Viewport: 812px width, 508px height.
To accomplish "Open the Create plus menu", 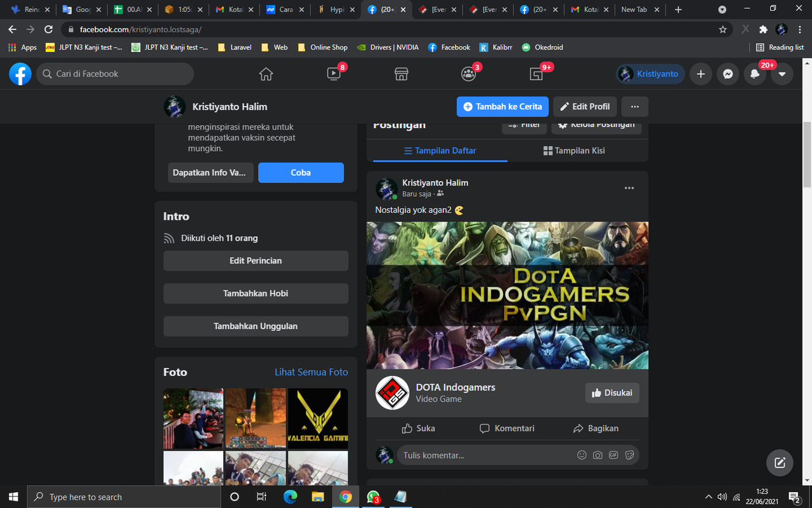I will 701,74.
